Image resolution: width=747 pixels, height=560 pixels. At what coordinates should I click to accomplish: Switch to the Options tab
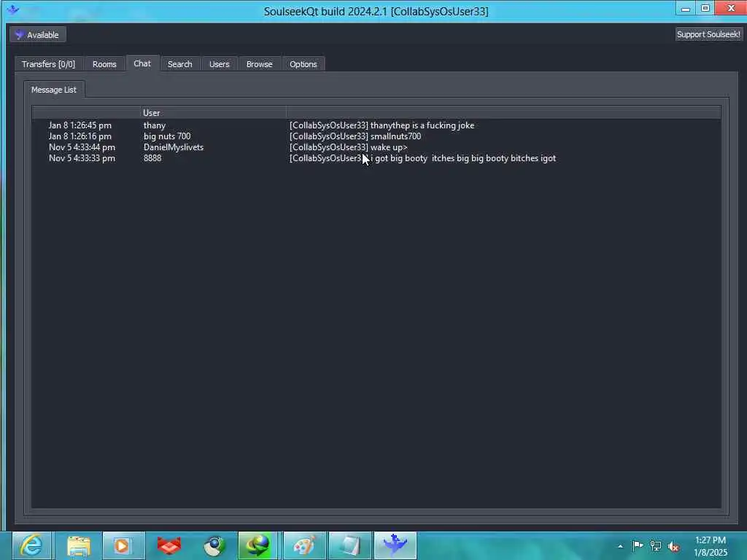point(303,64)
